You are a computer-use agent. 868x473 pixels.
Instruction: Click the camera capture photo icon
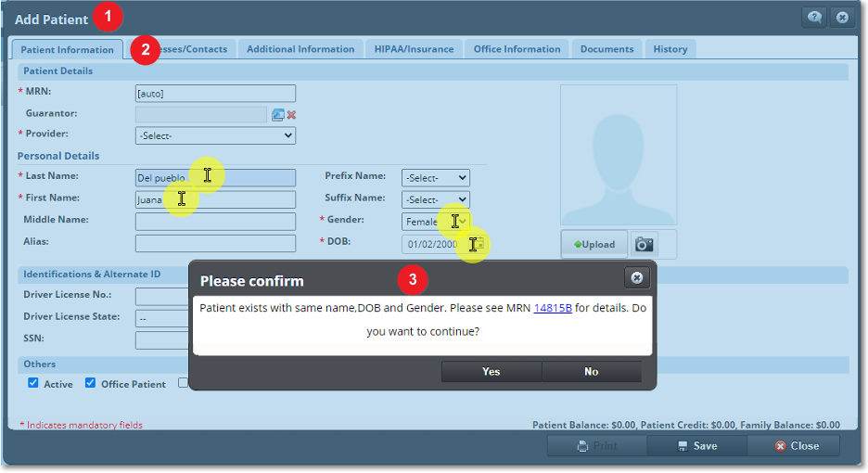pos(645,244)
